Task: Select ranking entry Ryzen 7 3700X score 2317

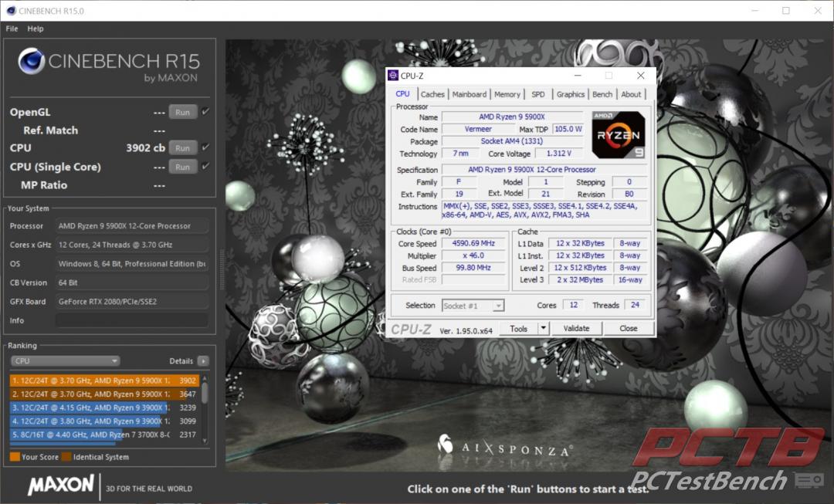Action: coord(104,435)
